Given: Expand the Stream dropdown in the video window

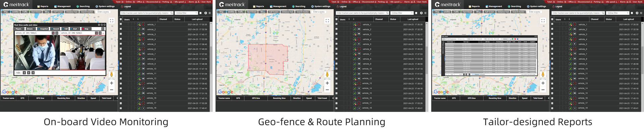Looking at the screenshot, I should [31, 29].
